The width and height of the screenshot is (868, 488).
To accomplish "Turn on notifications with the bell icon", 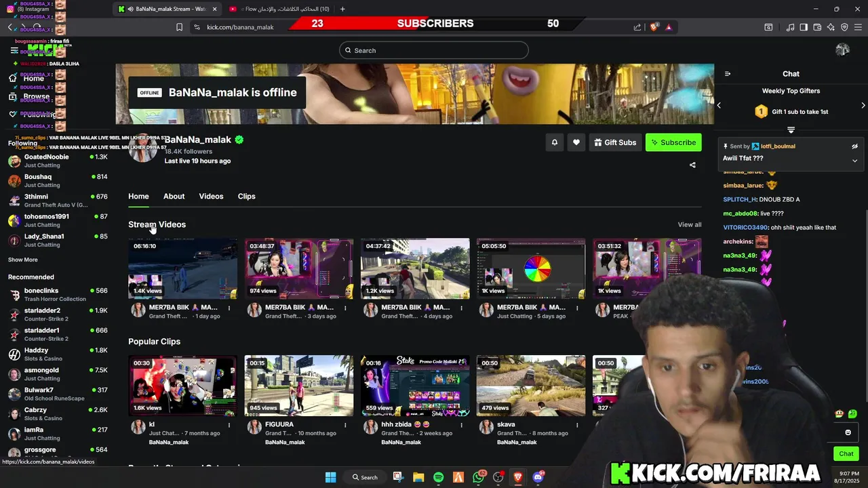I will [555, 142].
